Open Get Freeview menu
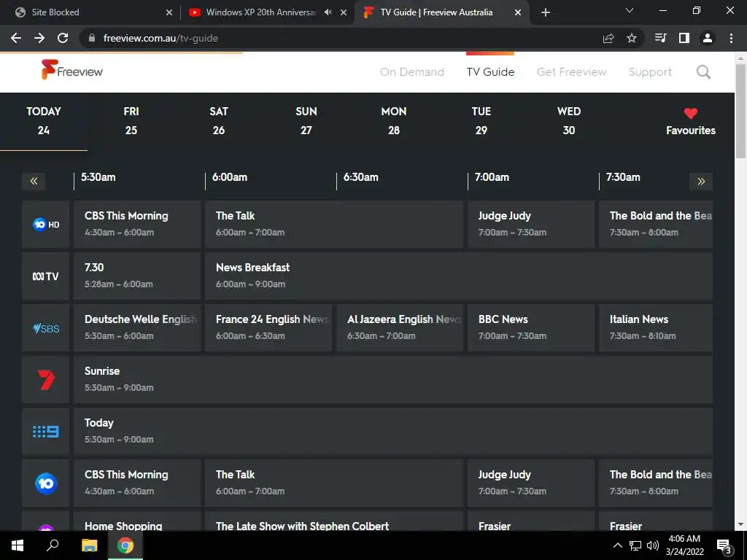The image size is (747, 560). coord(571,72)
